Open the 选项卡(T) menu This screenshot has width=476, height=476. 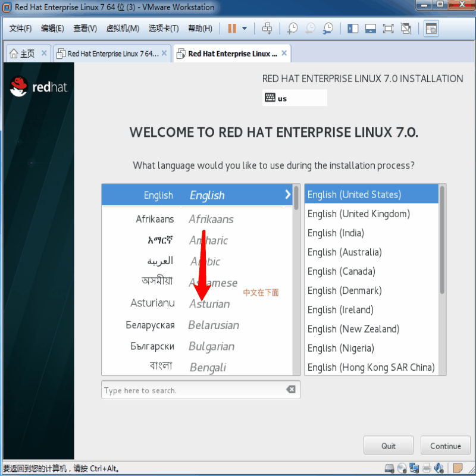[x=164, y=29]
